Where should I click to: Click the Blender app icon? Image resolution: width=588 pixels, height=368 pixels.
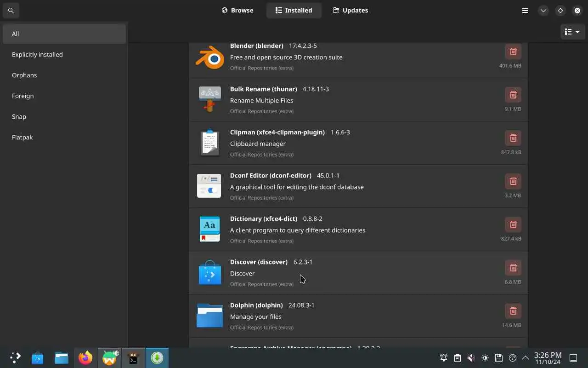(x=209, y=57)
